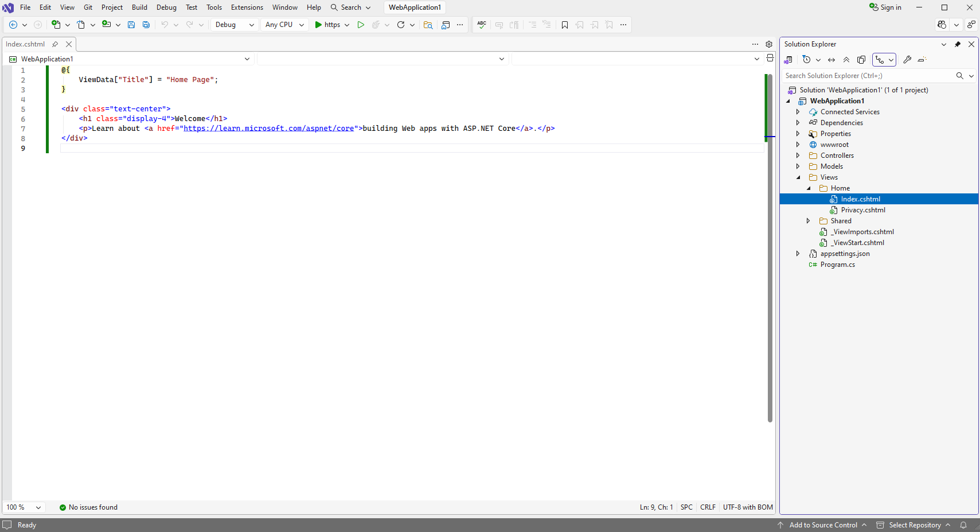This screenshot has height=532, width=980.
Task: Open the Extensions menu
Action: [247, 7]
